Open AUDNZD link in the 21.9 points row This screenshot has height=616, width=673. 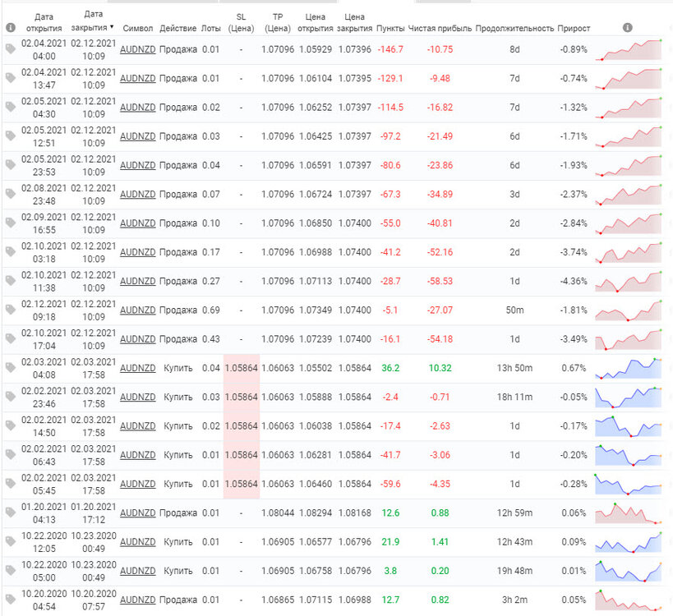coord(137,541)
